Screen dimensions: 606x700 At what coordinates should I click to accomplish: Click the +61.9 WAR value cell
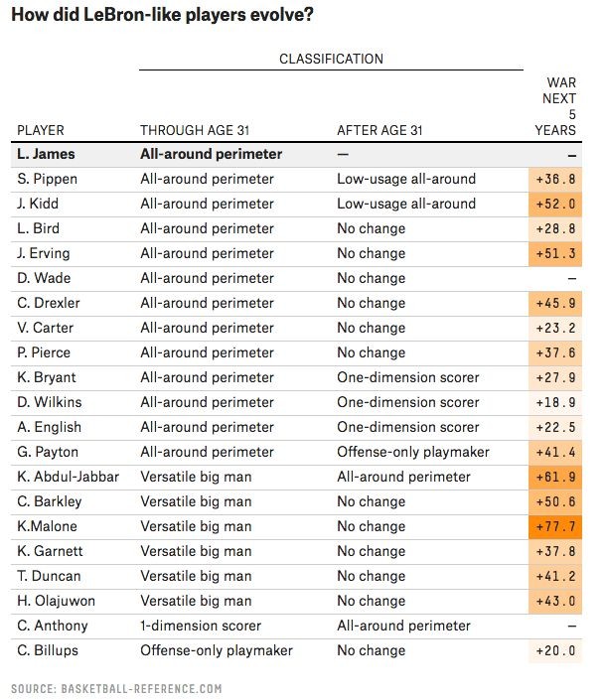pos(554,477)
